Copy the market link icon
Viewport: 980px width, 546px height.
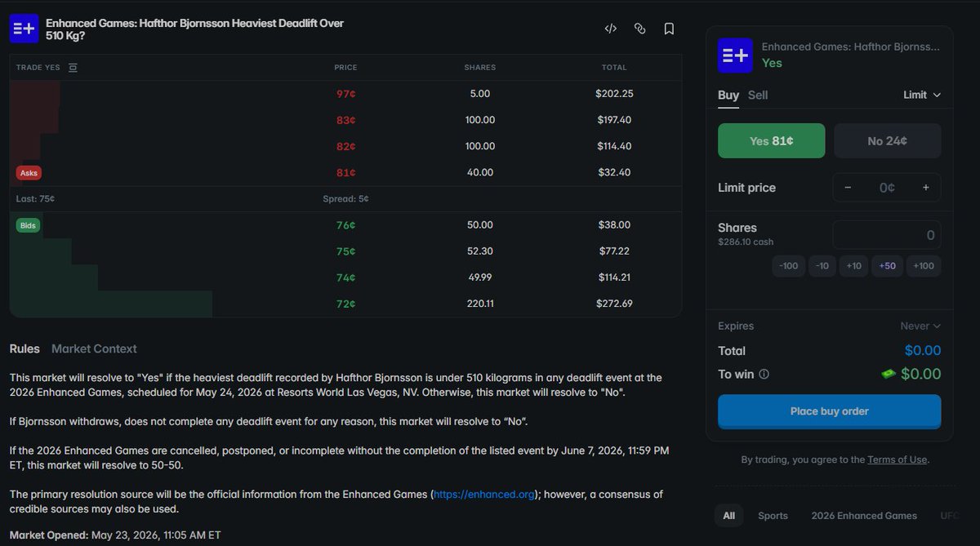pos(639,29)
